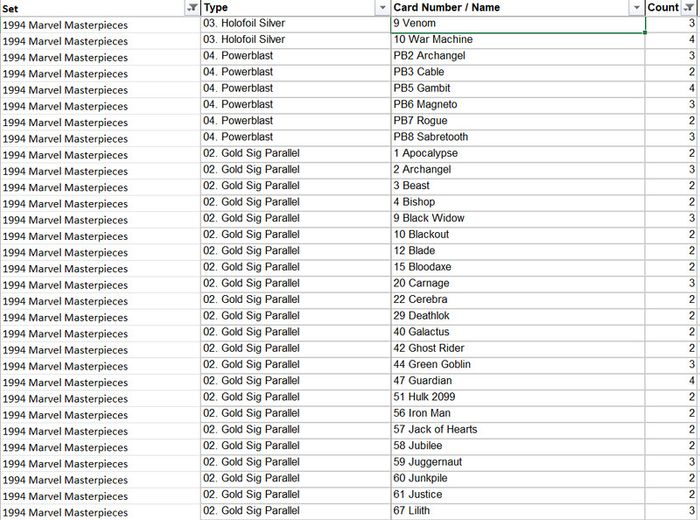Select cell containing 29 Deathlok
Image resolution: width=700 pixels, height=520 pixels.
pos(518,317)
